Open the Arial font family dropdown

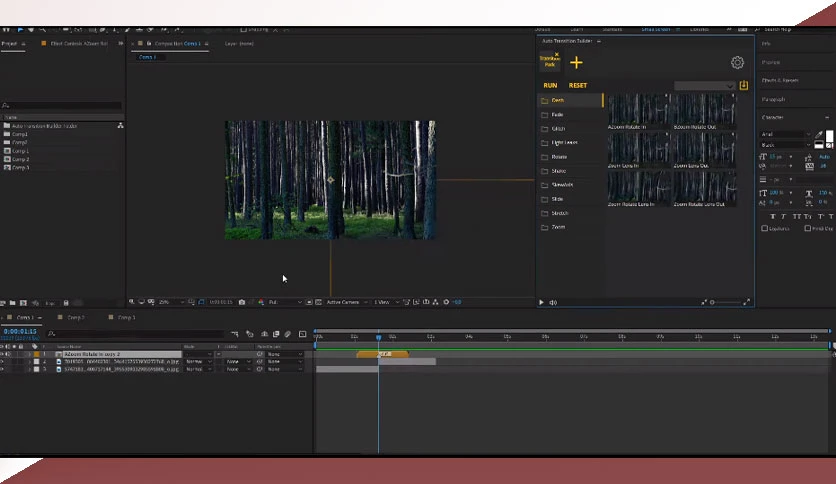click(785, 134)
